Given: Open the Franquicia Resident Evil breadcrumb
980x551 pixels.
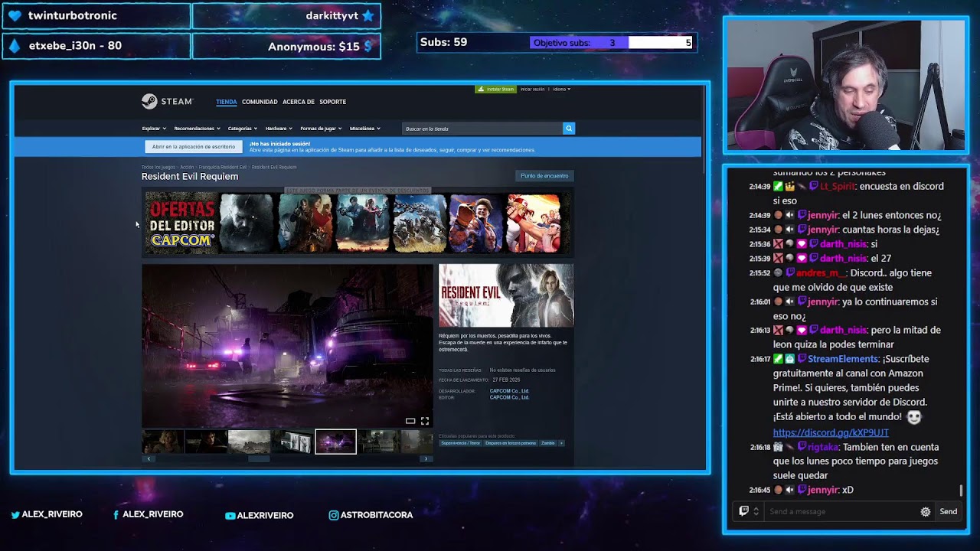Looking at the screenshot, I should pos(223,167).
